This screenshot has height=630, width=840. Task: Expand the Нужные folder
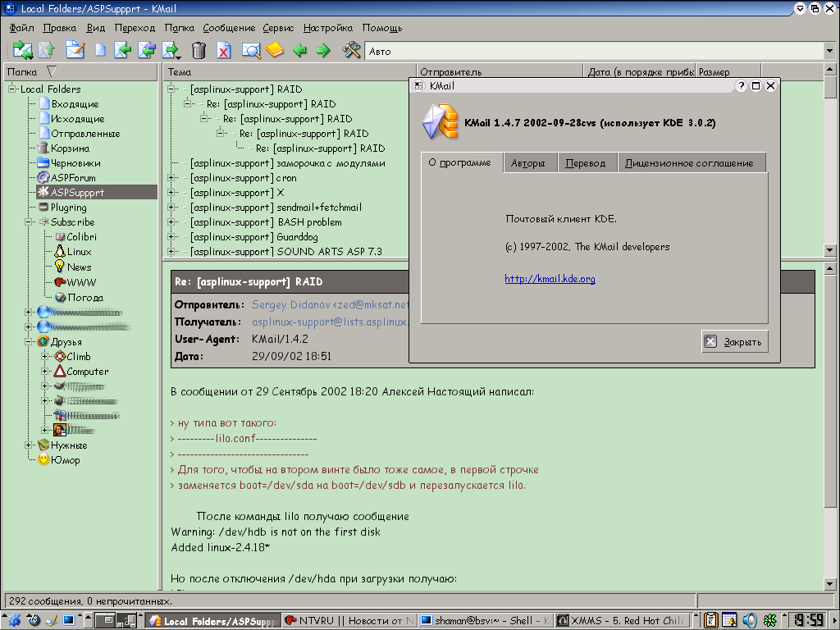tap(29, 445)
